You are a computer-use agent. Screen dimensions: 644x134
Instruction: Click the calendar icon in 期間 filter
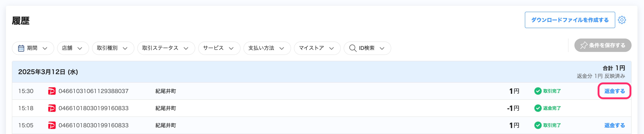coord(21,48)
